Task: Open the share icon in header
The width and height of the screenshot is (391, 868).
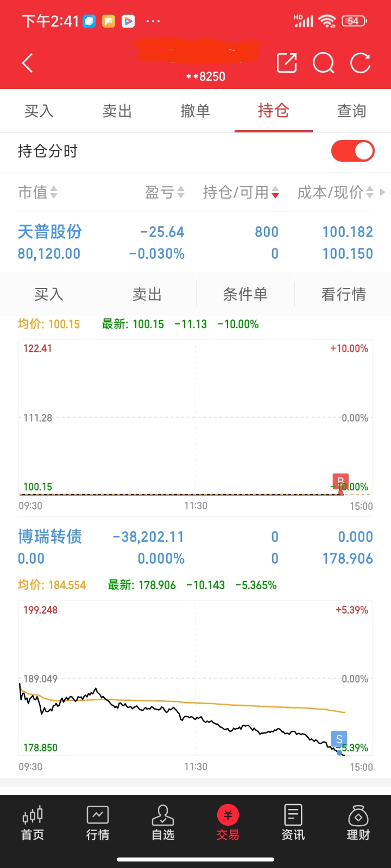Action: click(287, 63)
